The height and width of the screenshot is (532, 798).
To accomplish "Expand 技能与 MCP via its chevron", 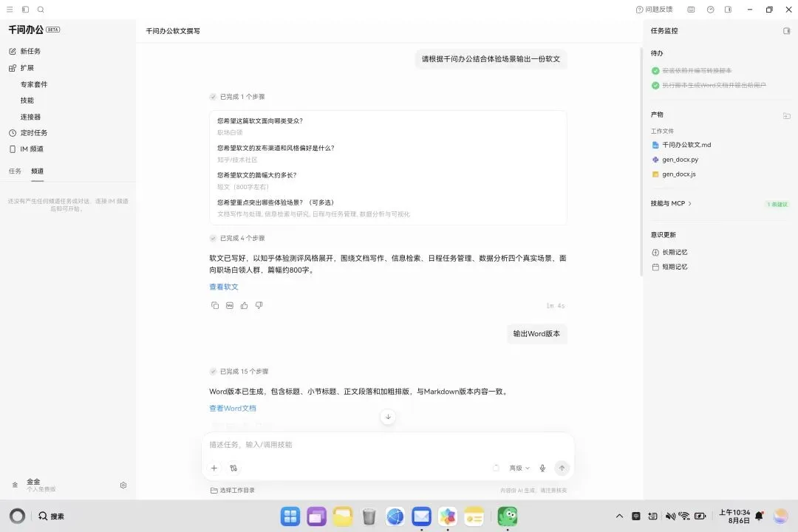I will click(689, 204).
